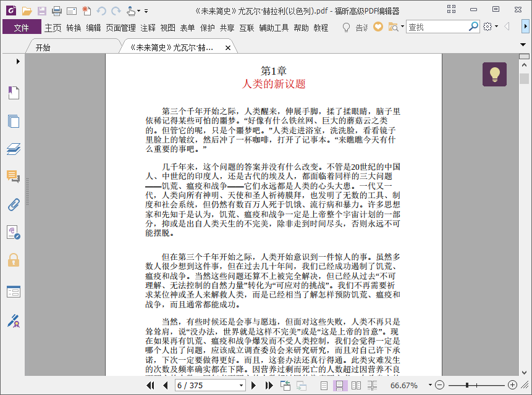532x395 pixels.
Task: Open the Signatures panel icon
Action: (x=14, y=233)
